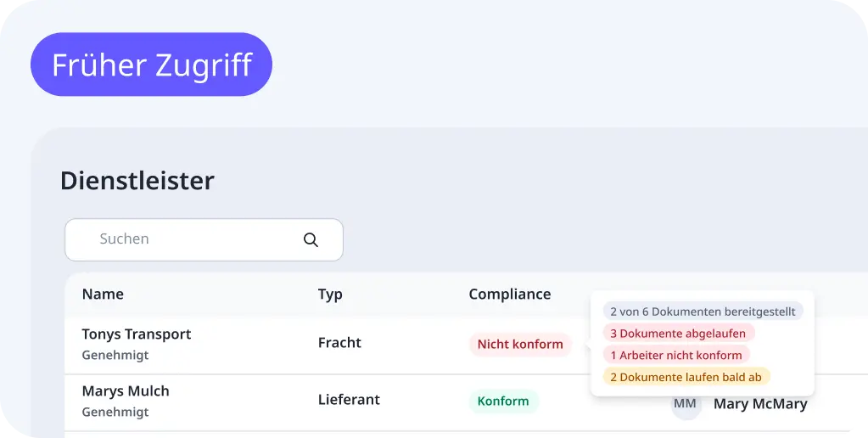Viewport: 868px width, 438px height.
Task: Select the 3 Dokumente abgelaufen tag
Action: [678, 334]
